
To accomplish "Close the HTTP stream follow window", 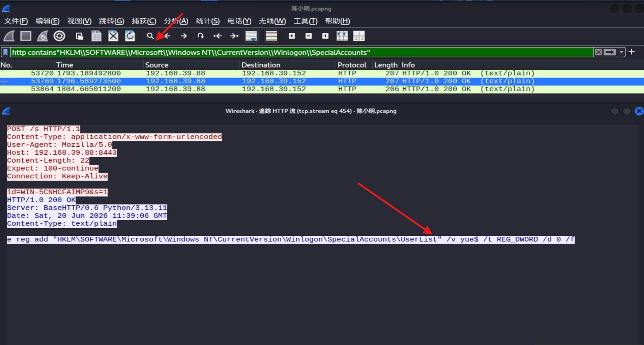I will click(x=639, y=111).
